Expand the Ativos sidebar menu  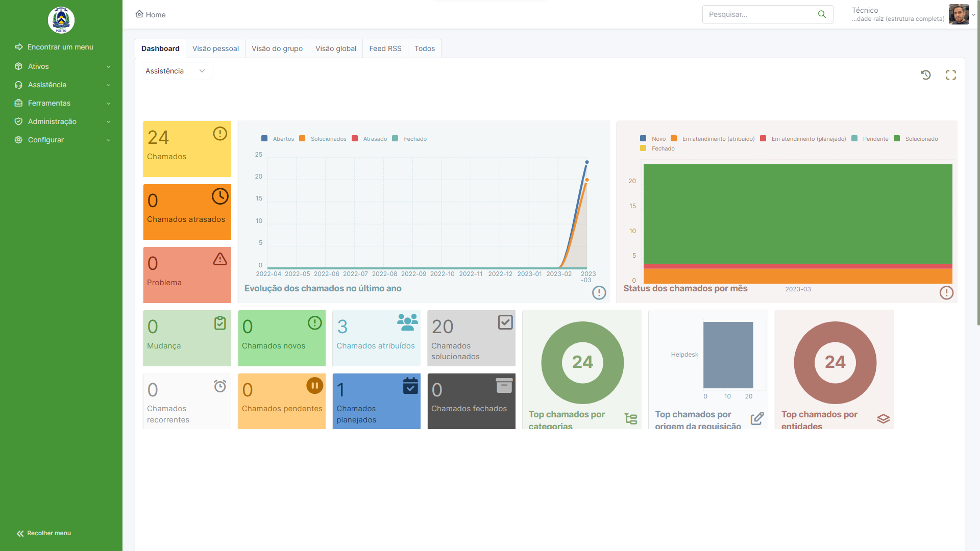pyautogui.click(x=61, y=66)
